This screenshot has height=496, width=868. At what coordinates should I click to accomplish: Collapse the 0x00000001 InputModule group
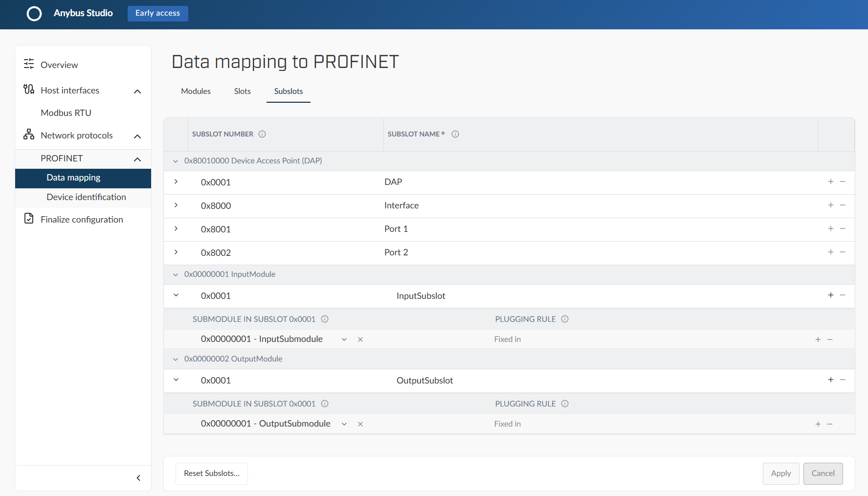[176, 274]
